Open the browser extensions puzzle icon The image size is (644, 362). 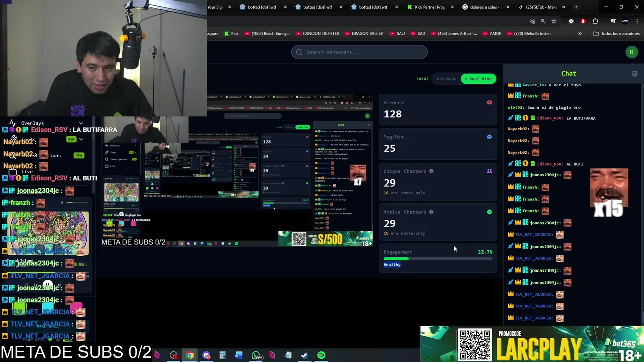[x=595, y=21]
